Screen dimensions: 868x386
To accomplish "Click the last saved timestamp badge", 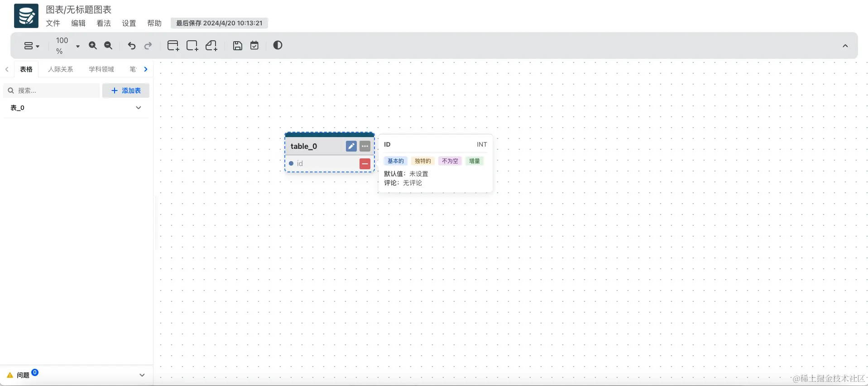I will 219,23.
